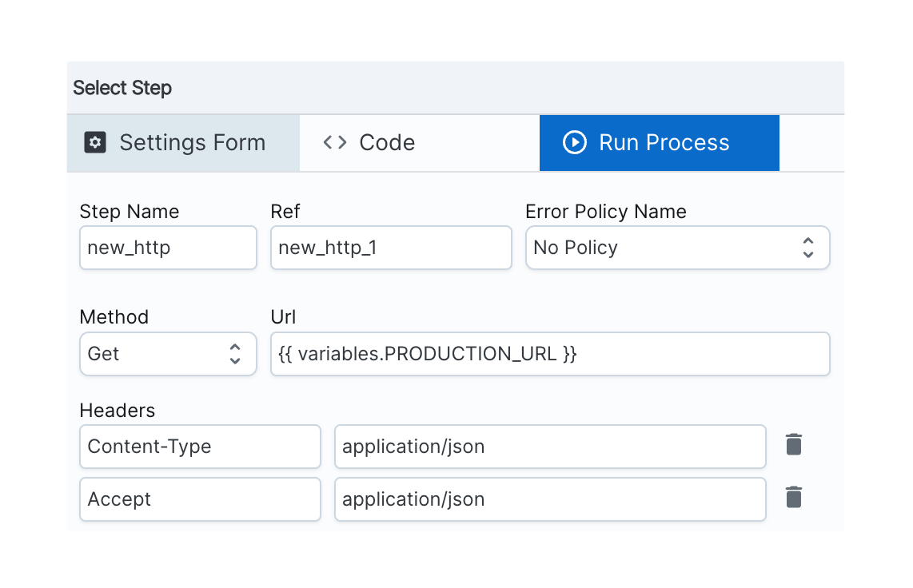Remove the Accept header using trash icon
The width and height of the screenshot is (913, 588).
(793, 498)
